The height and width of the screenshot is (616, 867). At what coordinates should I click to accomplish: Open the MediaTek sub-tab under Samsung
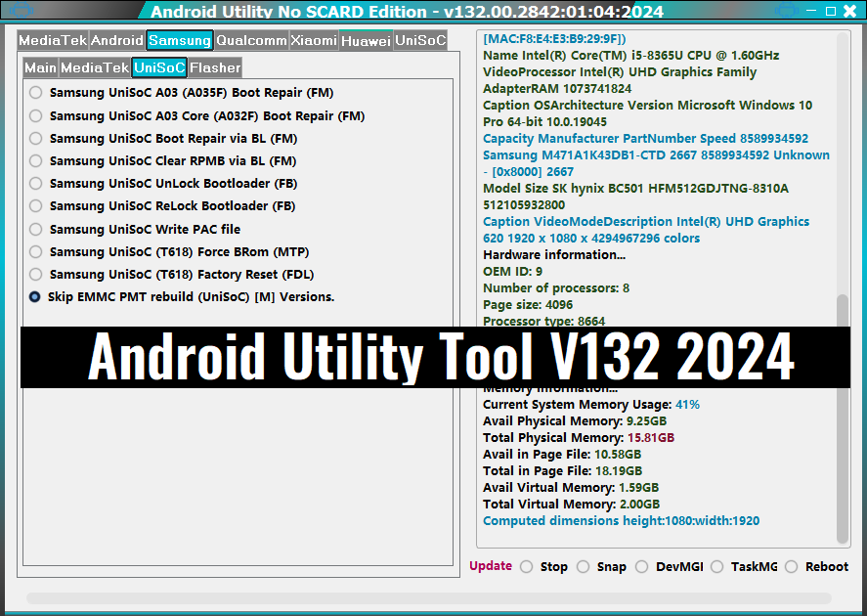[x=95, y=67]
